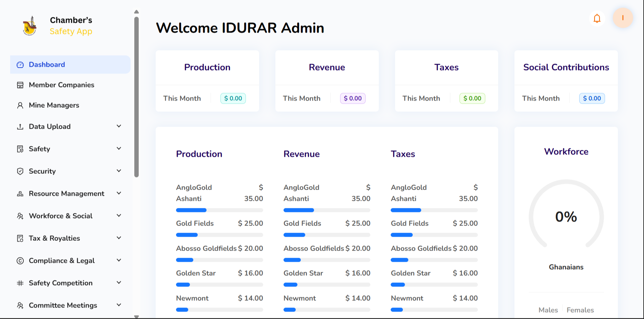Click the Revenue $ 0.00 tag
The image size is (644, 319).
(352, 99)
